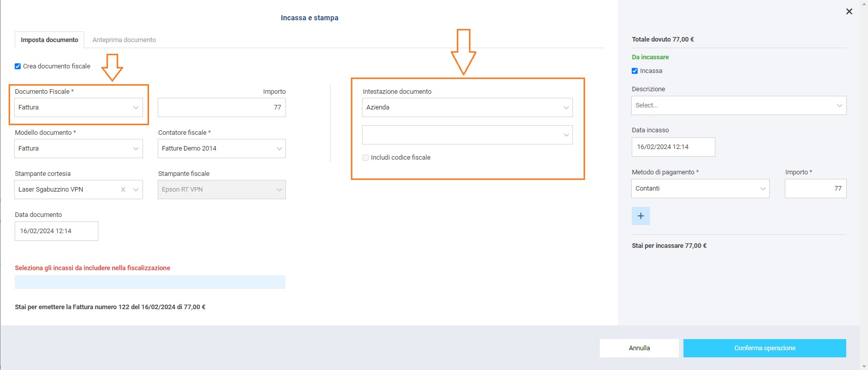
Task: Choose Metodo di pagamento dropdown
Action: [x=700, y=189]
